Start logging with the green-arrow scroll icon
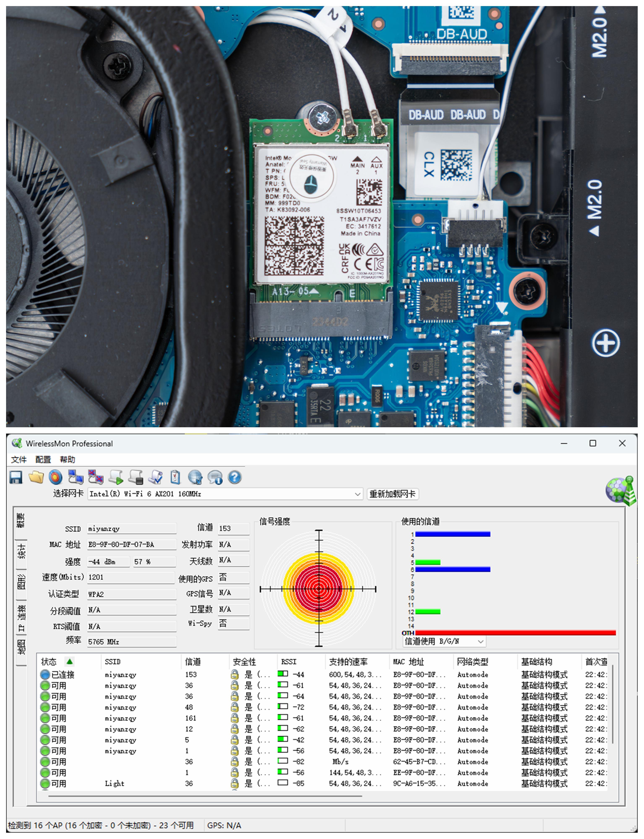Viewport: 644px width, 839px height. [x=116, y=477]
